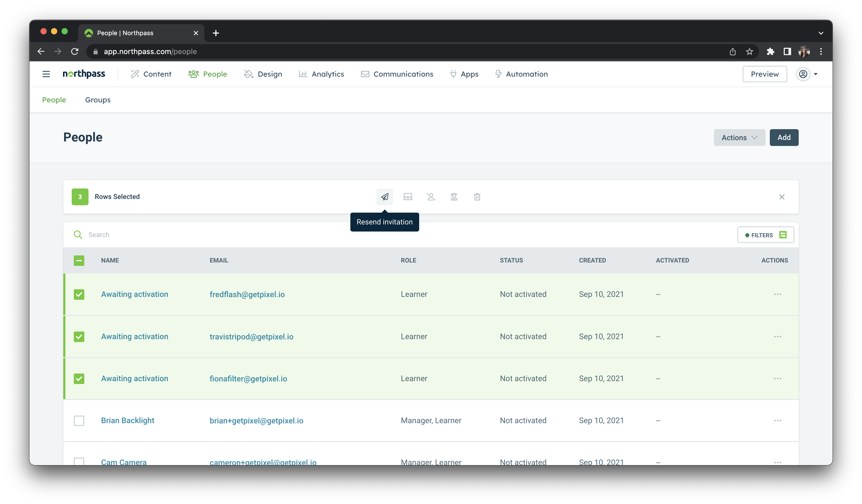This screenshot has height=504, width=862.
Task: Open row actions menu for travistripod@getpixel.io
Action: coord(777,337)
